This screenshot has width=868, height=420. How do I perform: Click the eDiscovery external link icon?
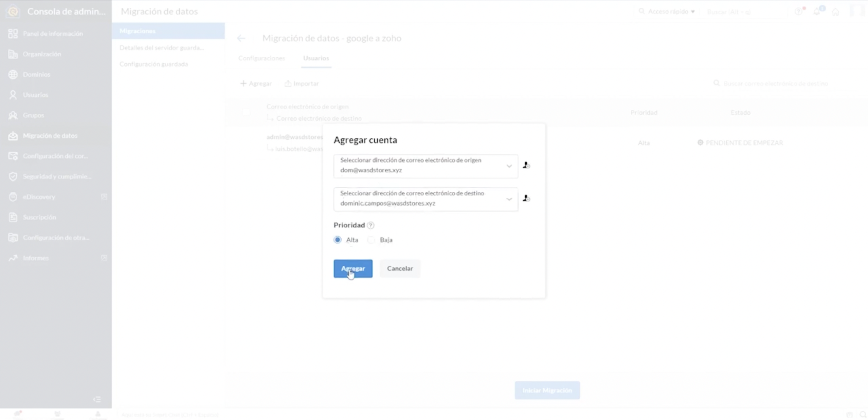[x=104, y=197]
